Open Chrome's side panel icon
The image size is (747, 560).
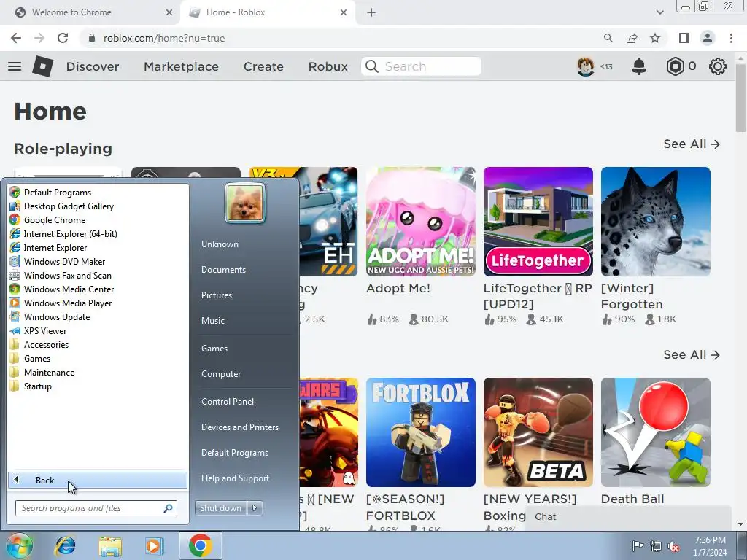point(684,38)
